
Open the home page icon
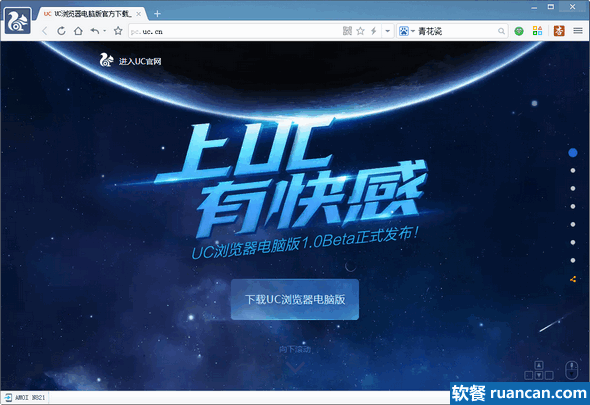(78, 31)
